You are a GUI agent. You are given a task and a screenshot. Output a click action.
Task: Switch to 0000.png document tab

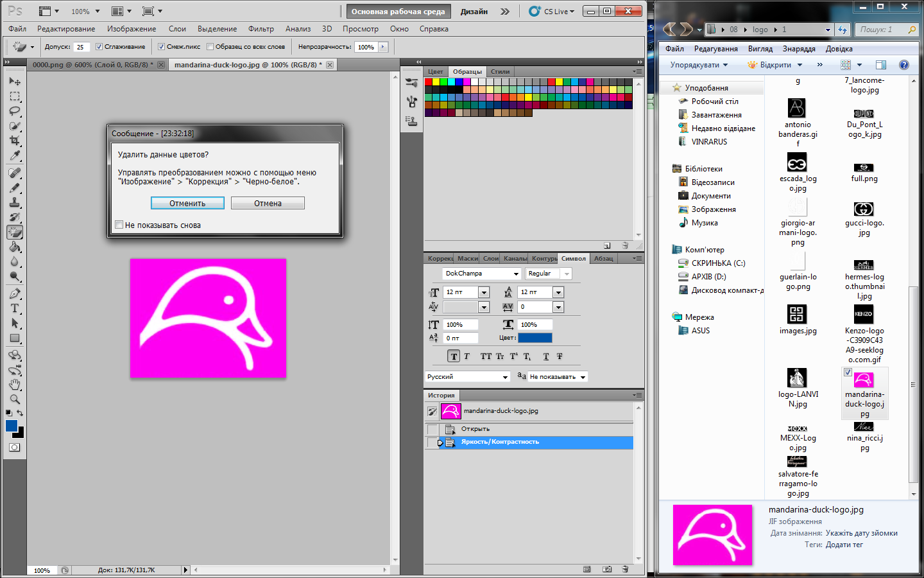92,65
